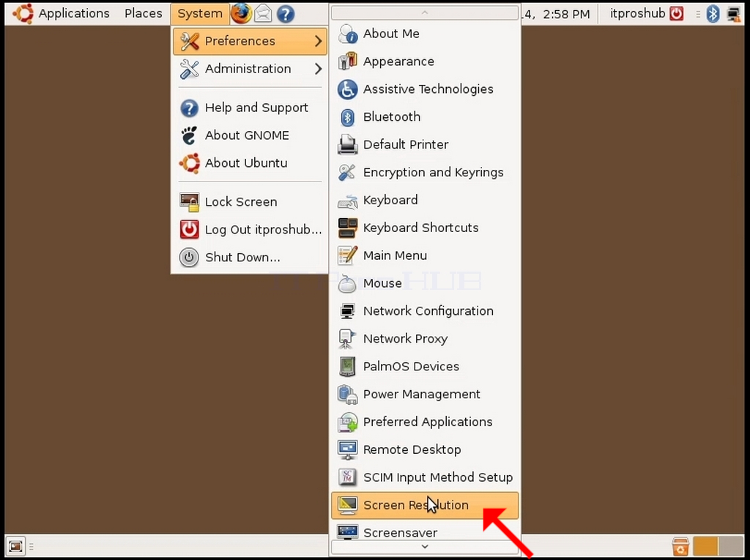Switch to the orange workspace in switcher

pyautogui.click(x=705, y=546)
